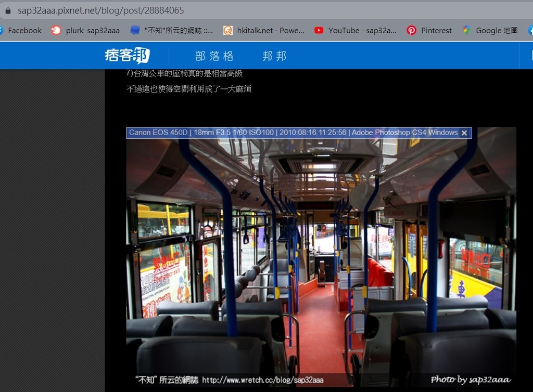Image resolution: width=533 pixels, height=392 pixels.
Task: Click the address bar URL text
Action: (x=100, y=10)
